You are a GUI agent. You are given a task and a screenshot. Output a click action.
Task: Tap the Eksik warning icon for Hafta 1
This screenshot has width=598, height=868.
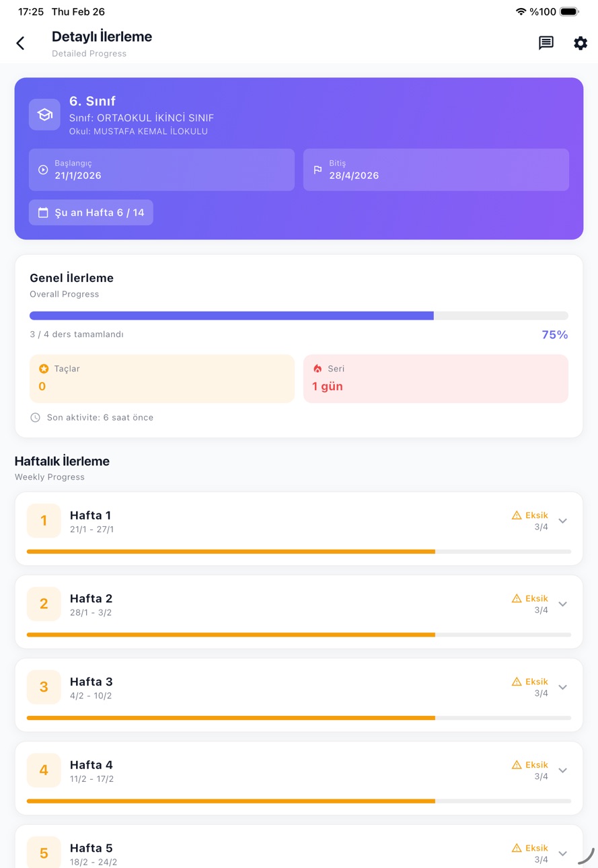pos(517,515)
